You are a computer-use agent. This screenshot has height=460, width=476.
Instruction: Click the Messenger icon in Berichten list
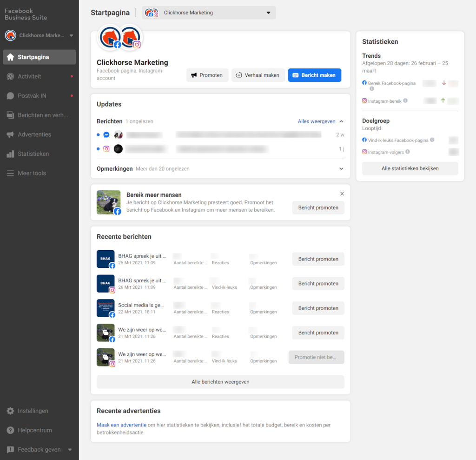[x=106, y=134]
